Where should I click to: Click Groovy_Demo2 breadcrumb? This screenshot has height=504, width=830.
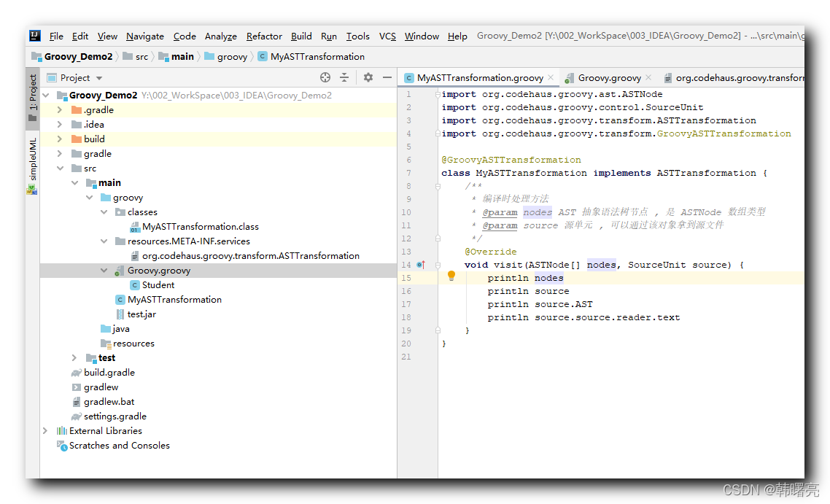pos(72,57)
